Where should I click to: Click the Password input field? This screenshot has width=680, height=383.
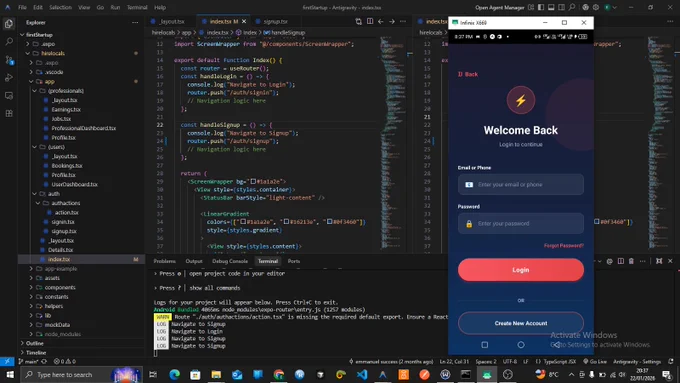pyautogui.click(x=520, y=223)
